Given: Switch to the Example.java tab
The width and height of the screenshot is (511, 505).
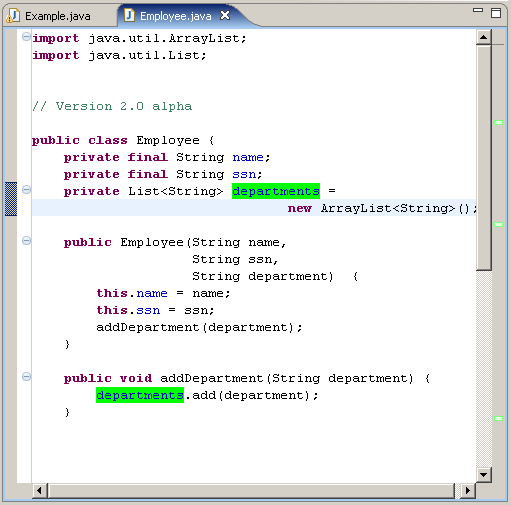Looking at the screenshot, I should click(57, 16).
